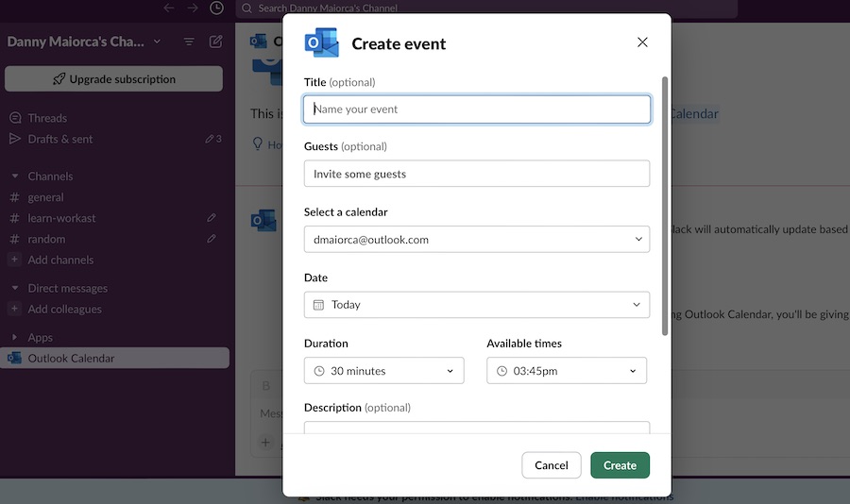
Task: Open Drafts & sent in the sidebar
Action: (x=60, y=140)
